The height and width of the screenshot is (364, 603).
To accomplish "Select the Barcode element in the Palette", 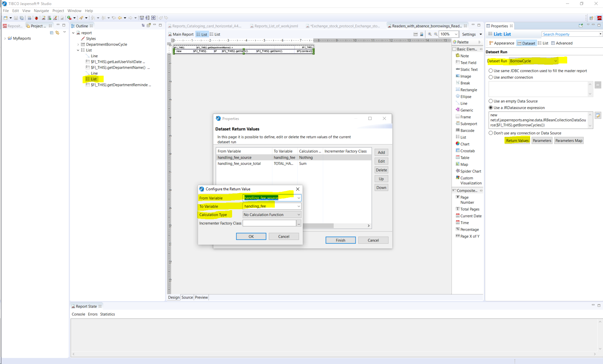I will click(467, 130).
